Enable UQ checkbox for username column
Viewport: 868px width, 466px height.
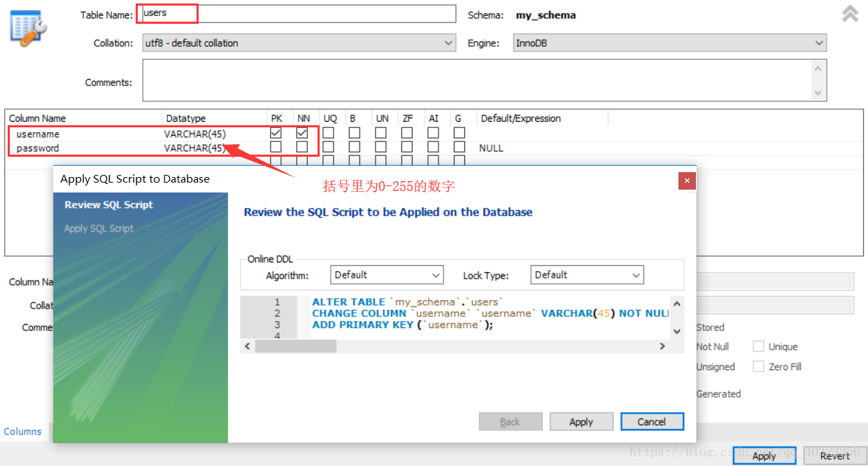click(x=329, y=132)
